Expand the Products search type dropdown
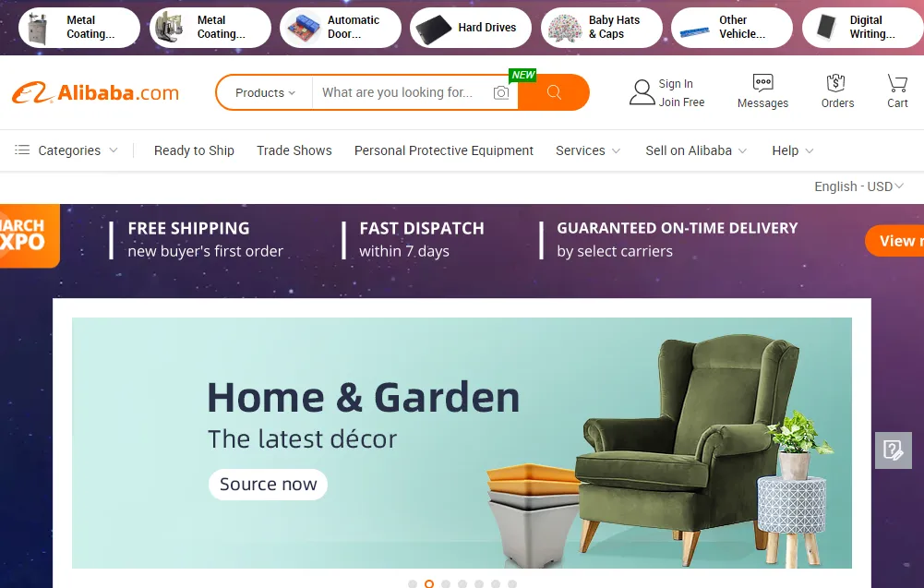Viewport: 924px width, 588px height. (x=265, y=92)
